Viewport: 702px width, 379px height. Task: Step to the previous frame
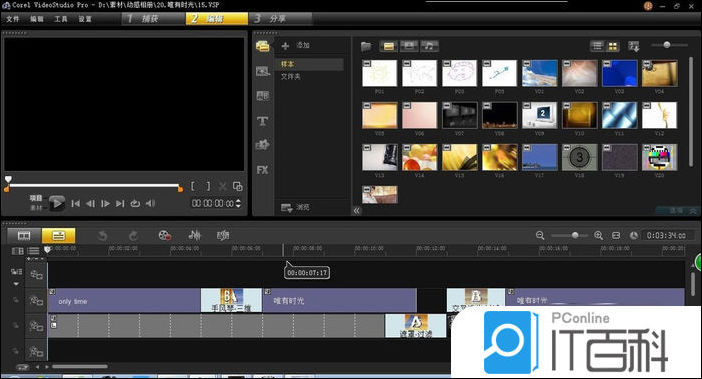click(x=90, y=204)
